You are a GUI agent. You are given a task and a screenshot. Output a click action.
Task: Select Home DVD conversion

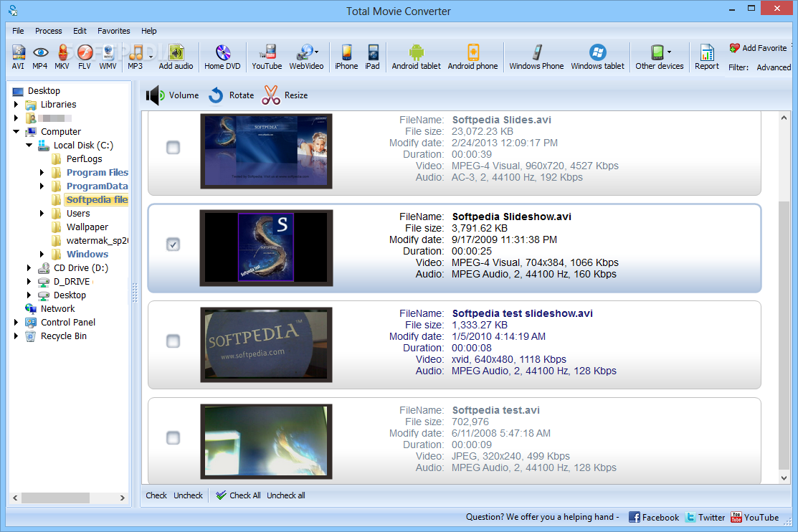pyautogui.click(x=222, y=57)
